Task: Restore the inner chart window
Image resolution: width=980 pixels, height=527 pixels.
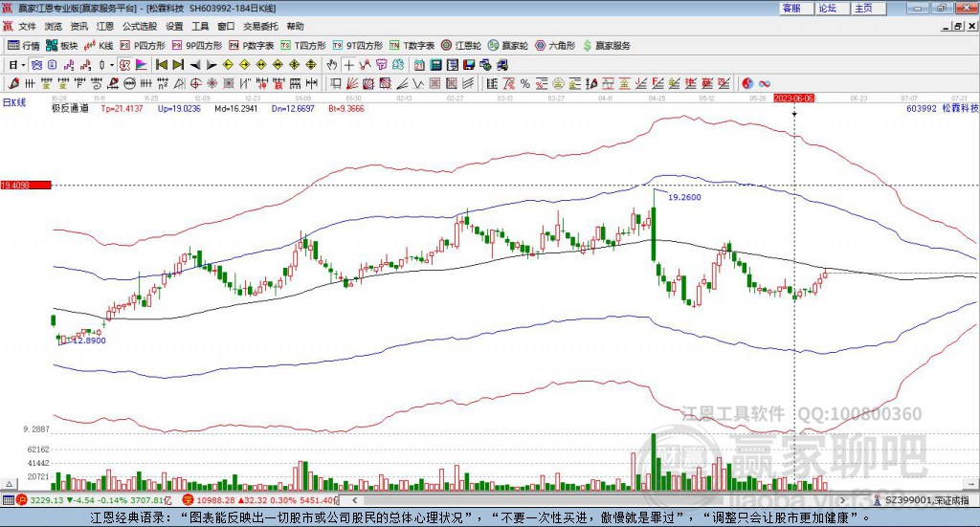Action: coord(957,26)
